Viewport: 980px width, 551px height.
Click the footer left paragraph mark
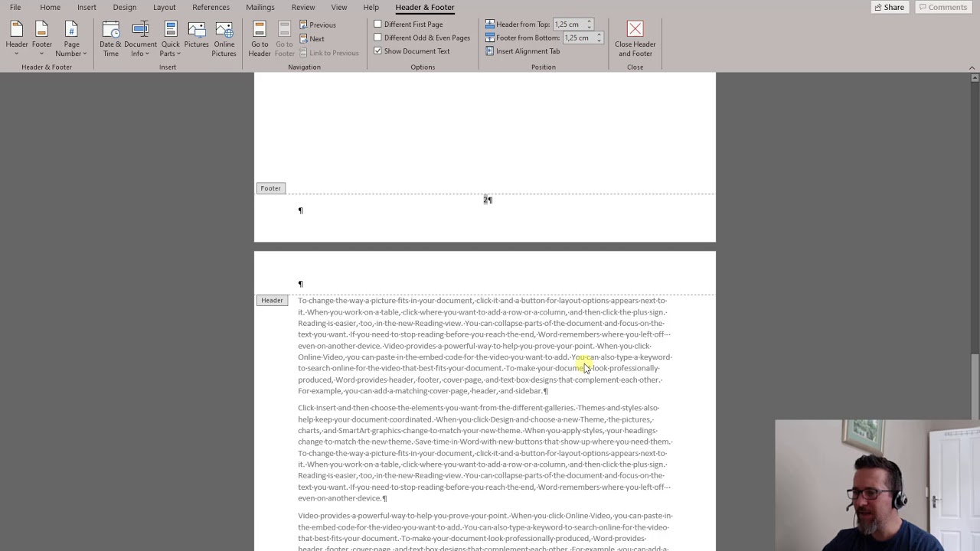[x=300, y=210]
